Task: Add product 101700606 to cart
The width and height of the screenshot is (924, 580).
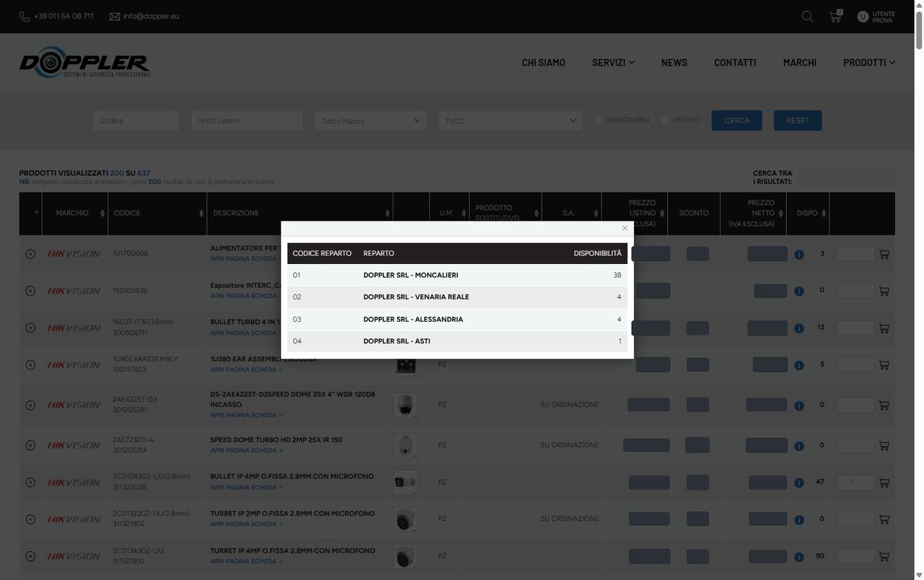Action: (884, 254)
